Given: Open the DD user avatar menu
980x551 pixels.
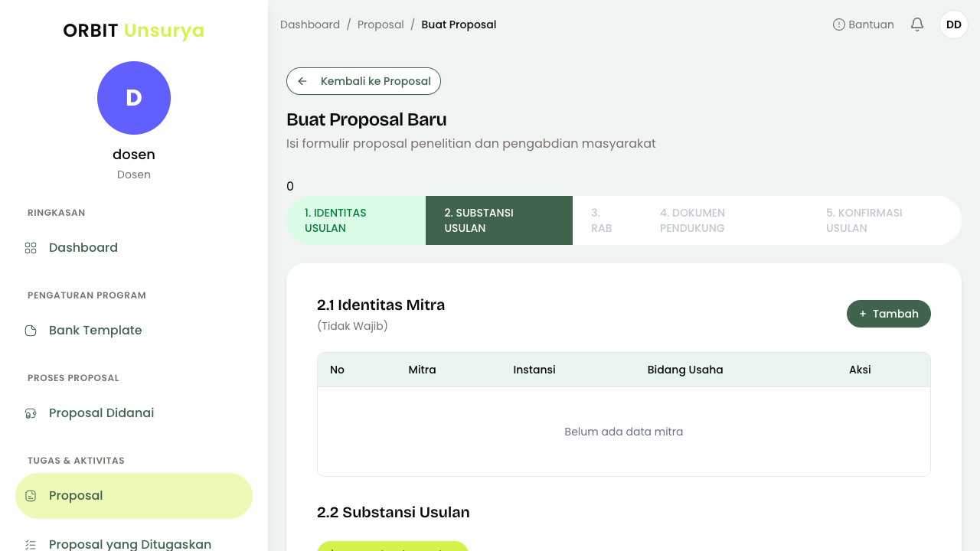Looking at the screenshot, I should (954, 24).
